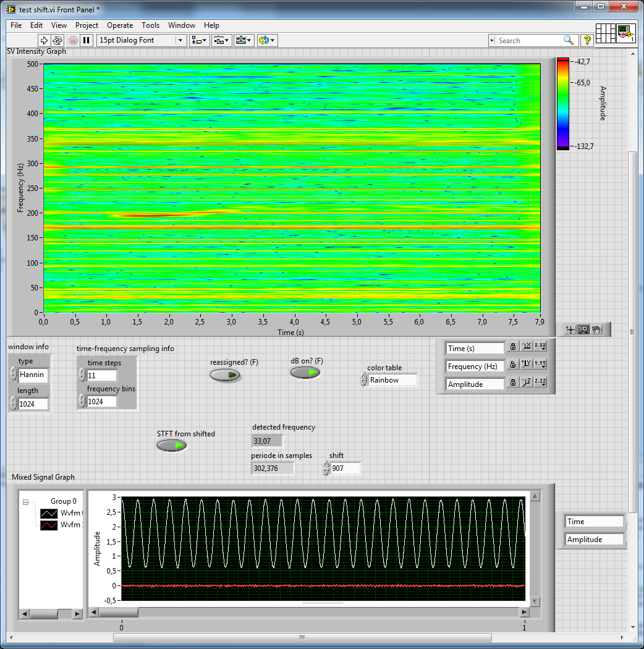Screen dimensions: 644x649
Task: Open the context help question mark
Action: click(x=587, y=40)
